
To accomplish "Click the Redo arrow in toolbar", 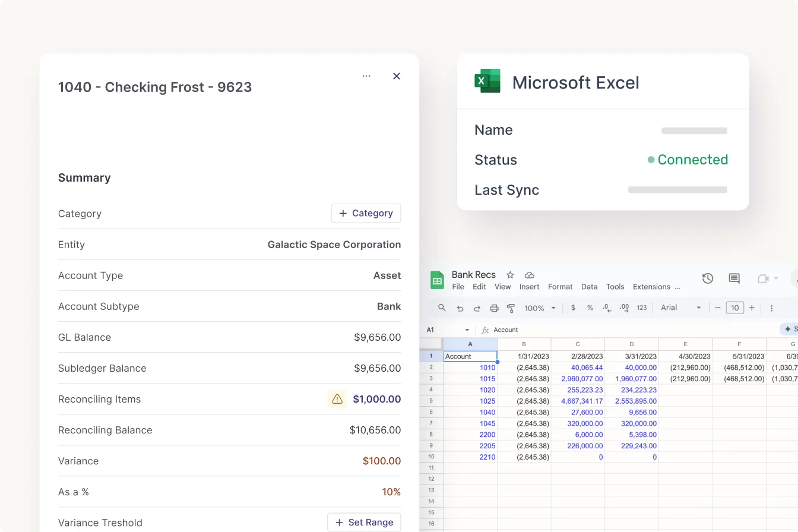I will pos(477,308).
